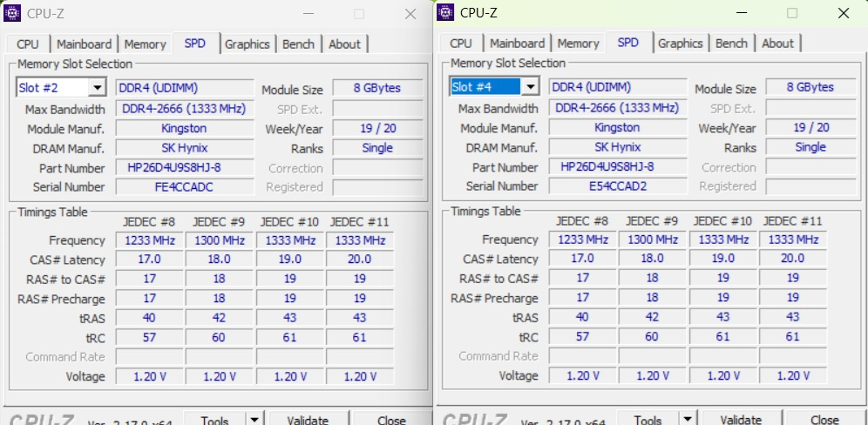Click JEDEC #10 CAS# Latency 19.0, right window
The image size is (868, 425).
coord(723,259)
